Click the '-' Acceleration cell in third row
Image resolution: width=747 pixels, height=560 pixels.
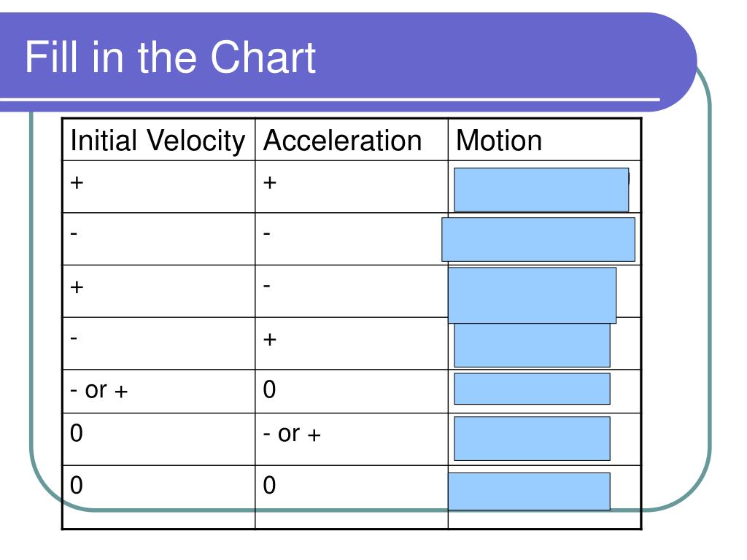(x=352, y=292)
